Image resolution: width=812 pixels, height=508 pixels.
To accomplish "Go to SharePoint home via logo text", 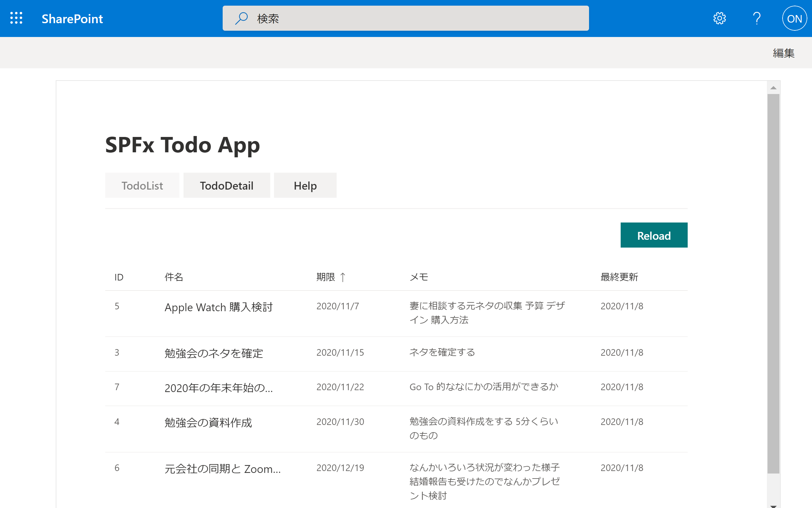I will [x=72, y=19].
